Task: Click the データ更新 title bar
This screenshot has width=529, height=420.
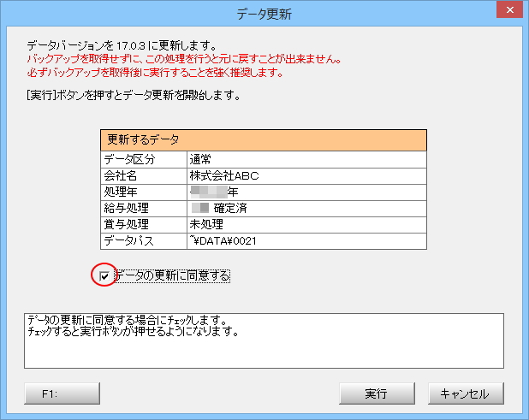Action: coord(264,12)
